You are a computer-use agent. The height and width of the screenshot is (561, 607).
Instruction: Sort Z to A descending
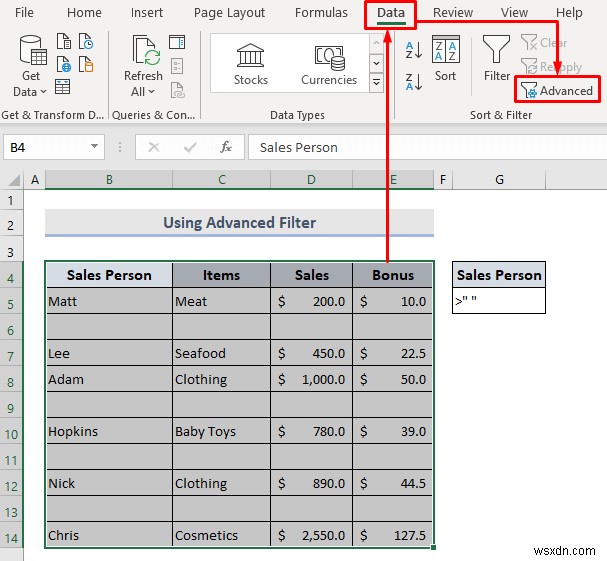point(413,82)
